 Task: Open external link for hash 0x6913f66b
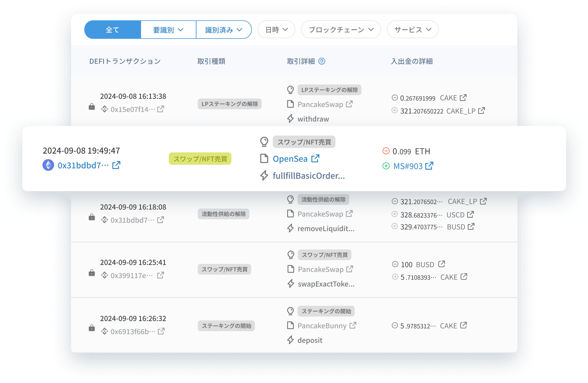pyautogui.click(x=161, y=331)
